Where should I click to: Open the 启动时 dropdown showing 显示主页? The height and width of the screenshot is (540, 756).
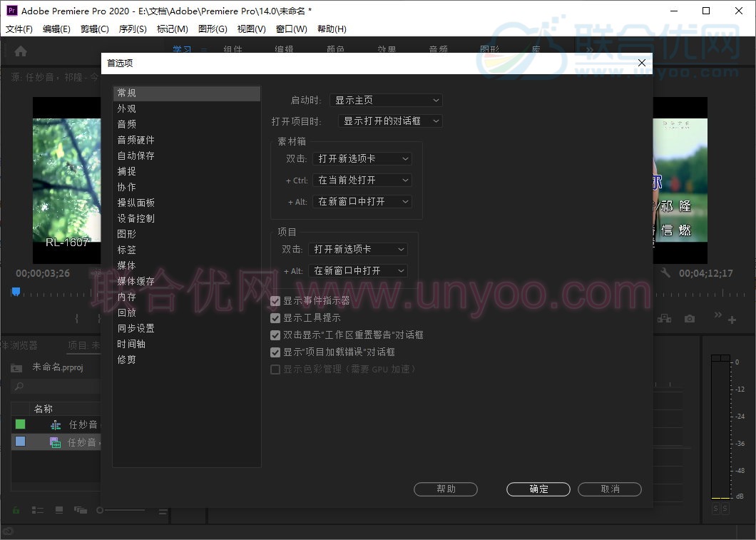386,101
